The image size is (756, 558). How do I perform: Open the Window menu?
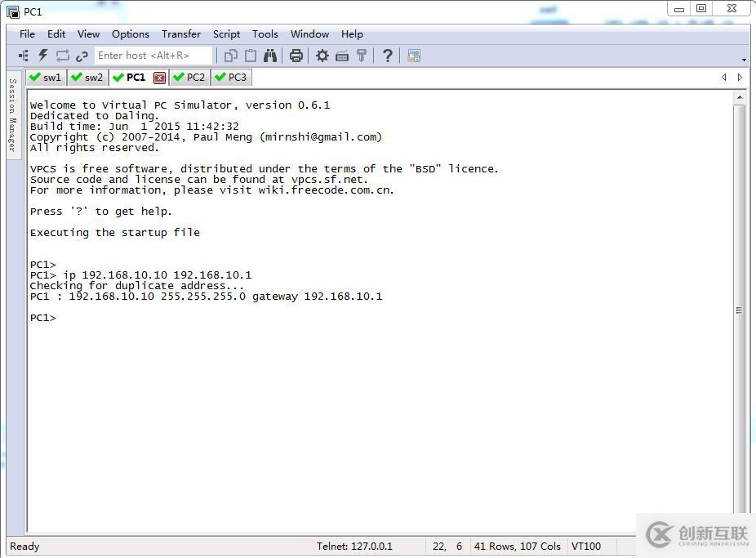tap(310, 34)
